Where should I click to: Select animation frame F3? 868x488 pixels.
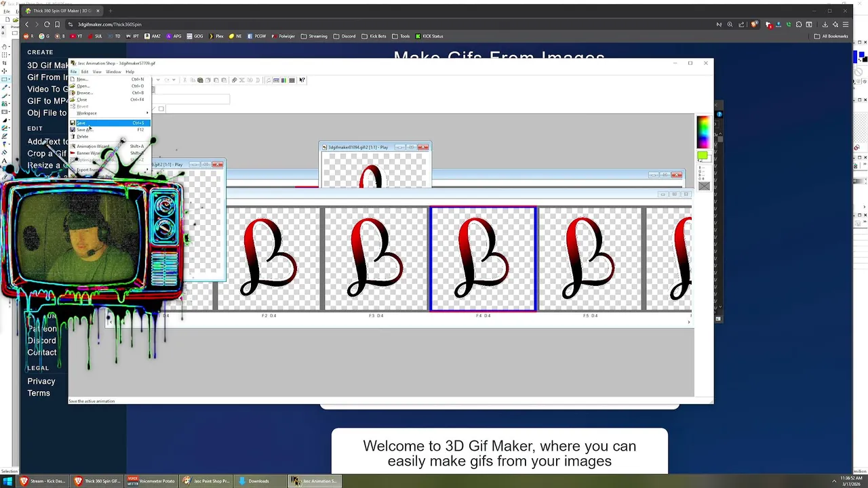pyautogui.click(x=376, y=259)
